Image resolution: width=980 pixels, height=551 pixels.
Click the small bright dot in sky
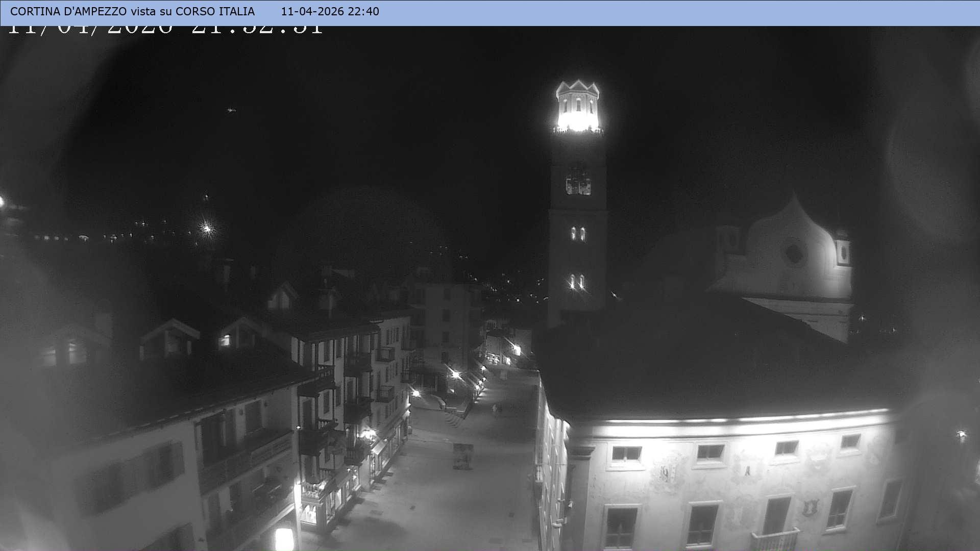point(231,110)
